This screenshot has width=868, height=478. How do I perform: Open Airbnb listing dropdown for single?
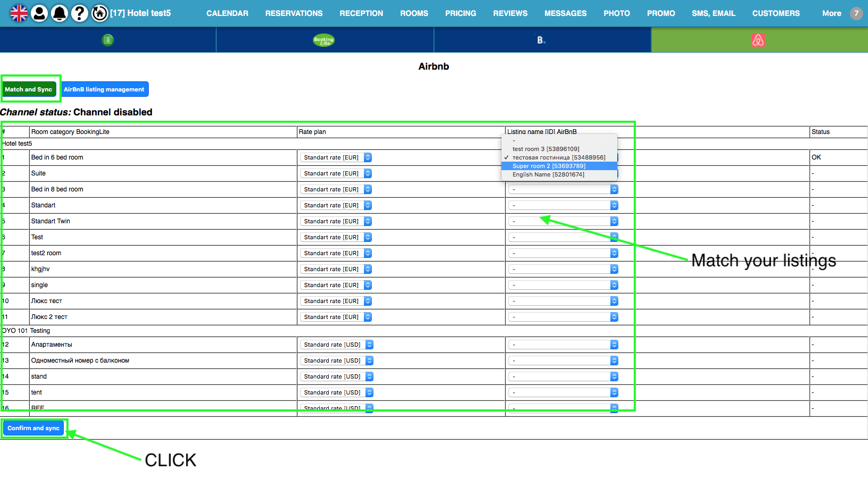(563, 285)
